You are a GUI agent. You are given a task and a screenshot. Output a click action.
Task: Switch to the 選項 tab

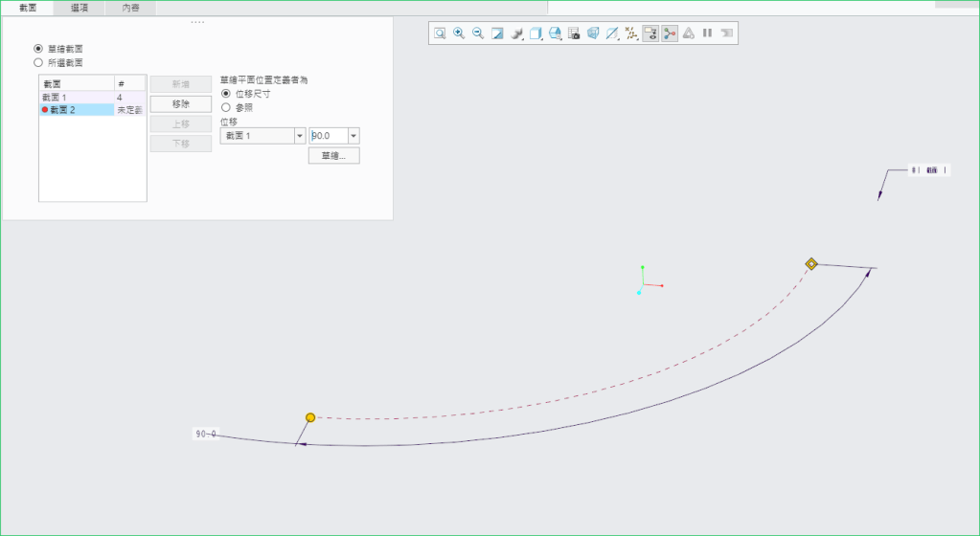(80, 8)
